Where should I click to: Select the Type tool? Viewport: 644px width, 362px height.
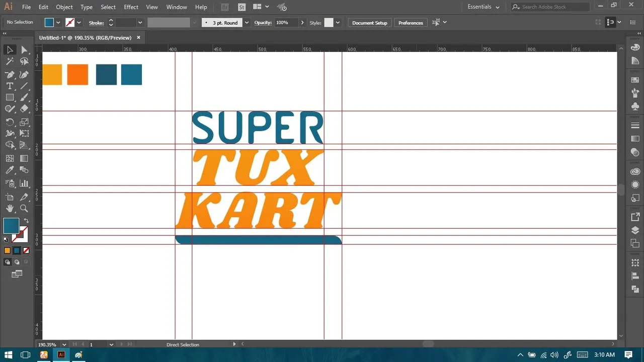pos(10,86)
